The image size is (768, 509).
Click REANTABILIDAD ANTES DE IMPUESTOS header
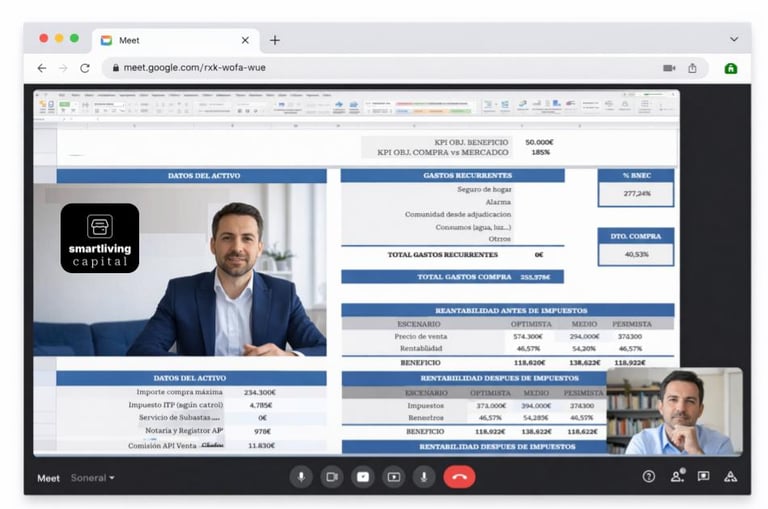(508, 311)
